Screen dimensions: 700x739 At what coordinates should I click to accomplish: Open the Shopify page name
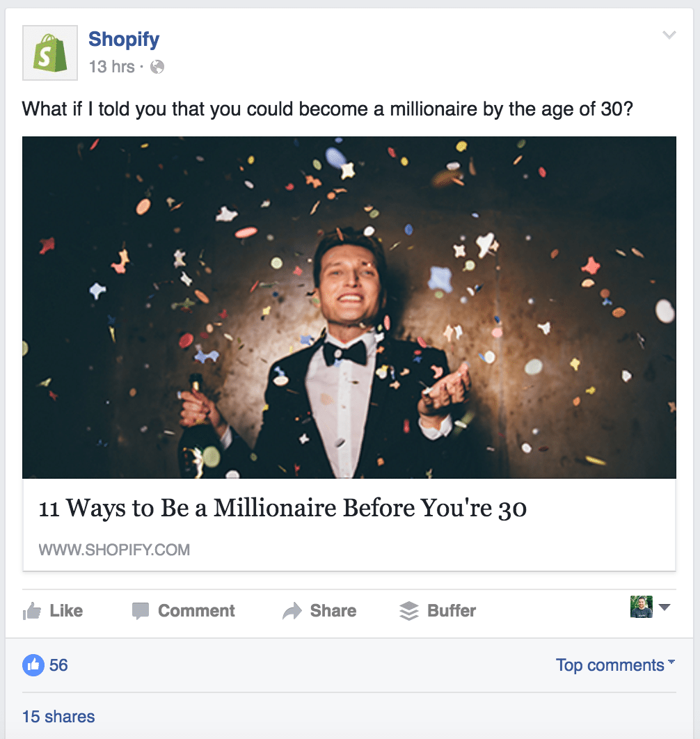coord(123,39)
